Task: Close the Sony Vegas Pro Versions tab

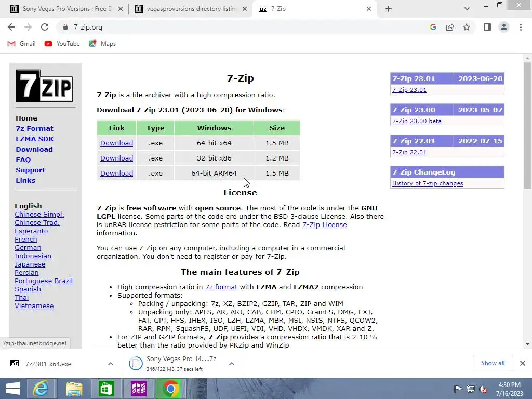Action: [120, 9]
